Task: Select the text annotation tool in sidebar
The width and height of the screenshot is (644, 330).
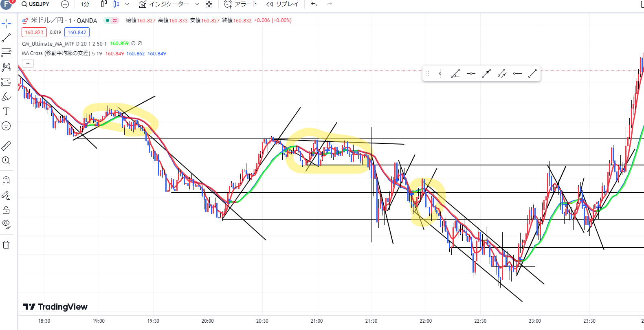Action: [7, 111]
